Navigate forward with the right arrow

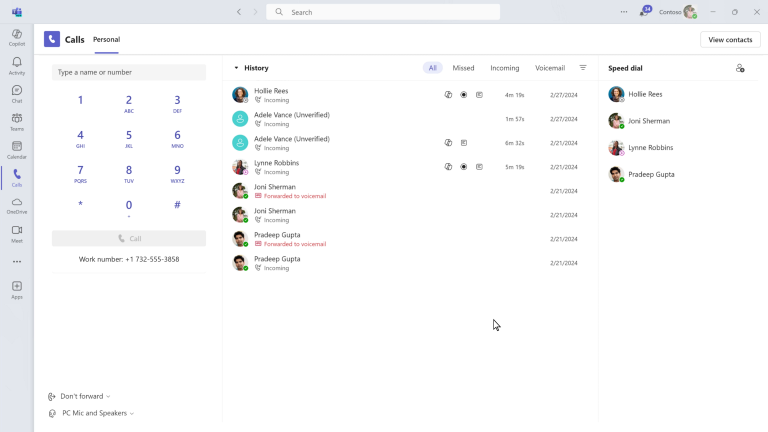(255, 12)
